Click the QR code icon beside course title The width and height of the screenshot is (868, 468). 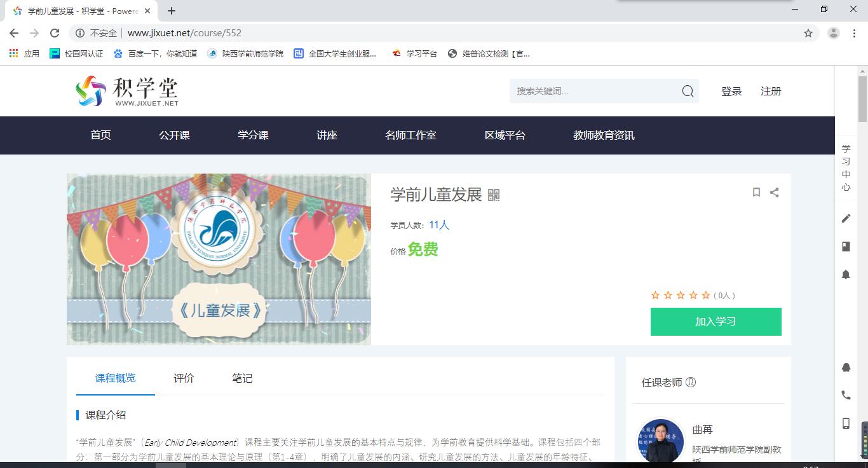coord(494,195)
